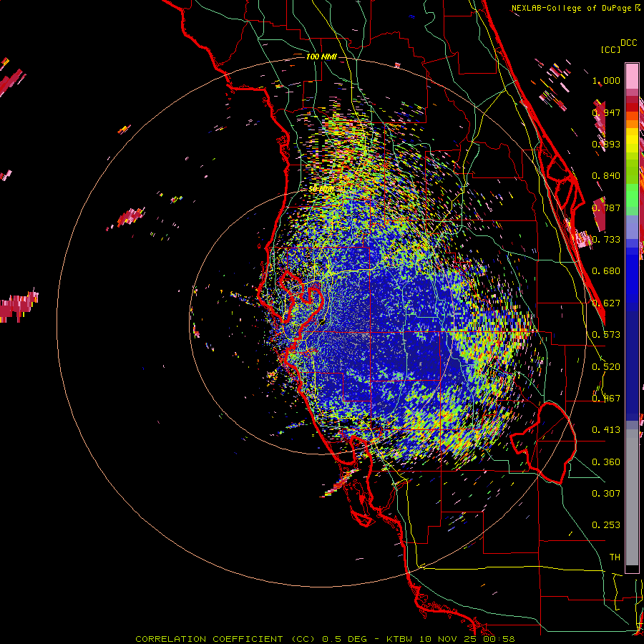Click the 00:58 timestamp
The width and height of the screenshot is (644, 644).
[499, 639]
